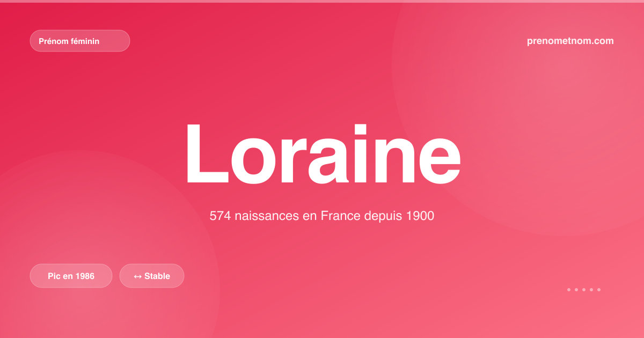Click the 574 naissances en France subtitle
This screenshot has height=338, width=644.
pos(321,216)
